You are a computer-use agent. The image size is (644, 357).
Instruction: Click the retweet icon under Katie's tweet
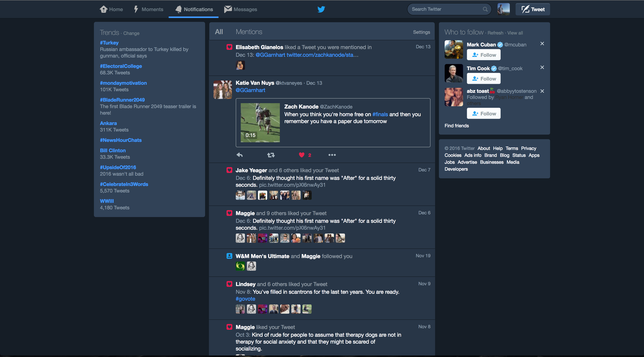[271, 155]
